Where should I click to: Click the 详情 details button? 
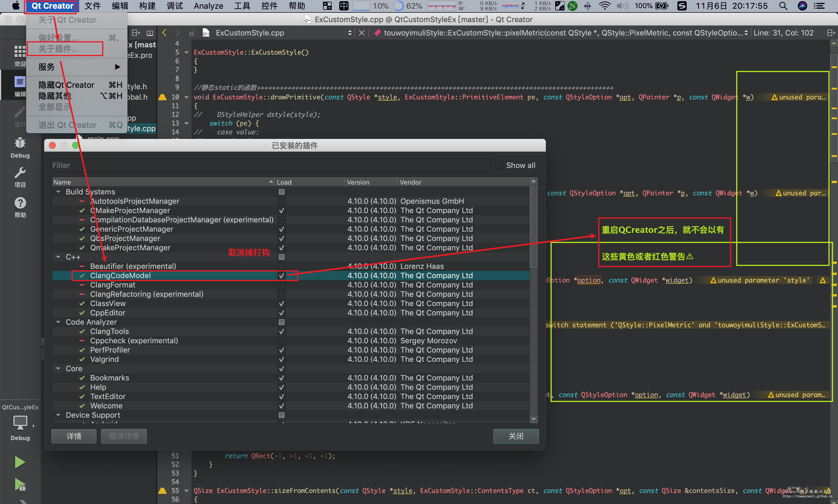[74, 436]
